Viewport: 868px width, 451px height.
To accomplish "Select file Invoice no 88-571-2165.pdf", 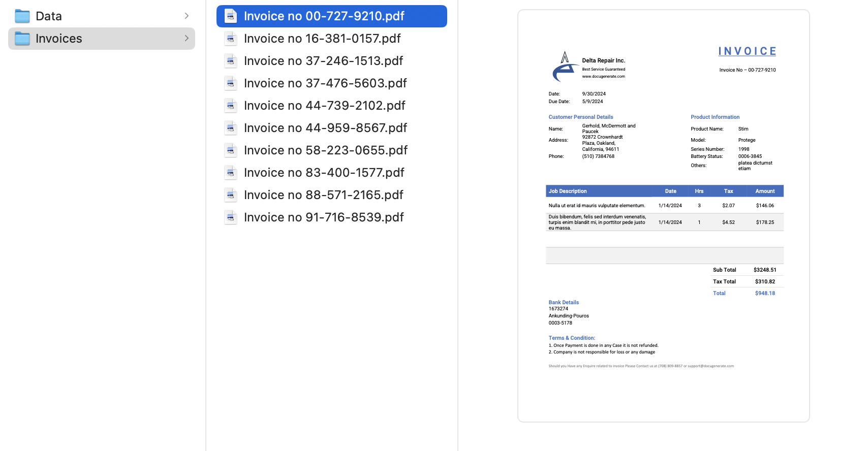I will tap(323, 195).
